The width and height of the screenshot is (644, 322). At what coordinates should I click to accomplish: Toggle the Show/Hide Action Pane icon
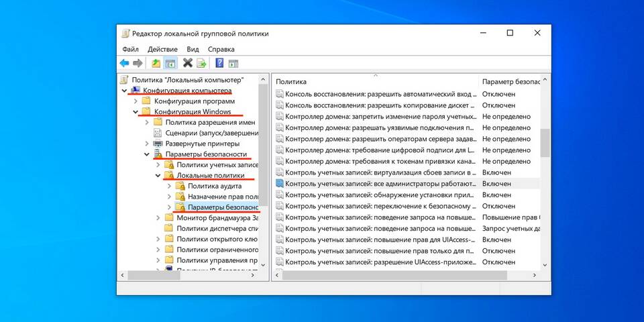(x=233, y=63)
